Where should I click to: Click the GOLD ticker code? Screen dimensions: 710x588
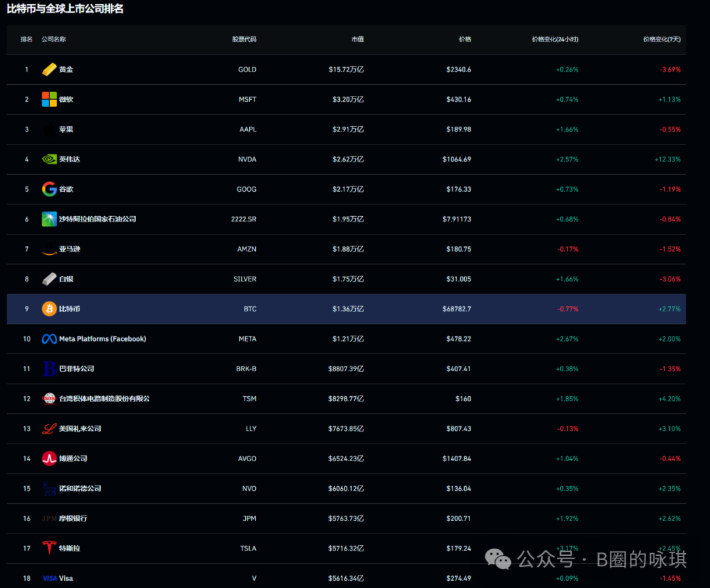pos(247,69)
